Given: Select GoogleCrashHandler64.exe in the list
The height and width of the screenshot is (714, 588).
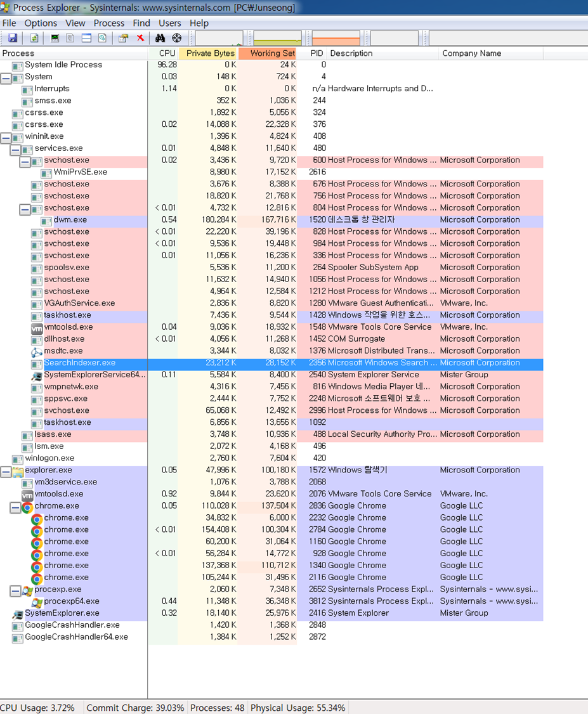Looking at the screenshot, I should [77, 637].
